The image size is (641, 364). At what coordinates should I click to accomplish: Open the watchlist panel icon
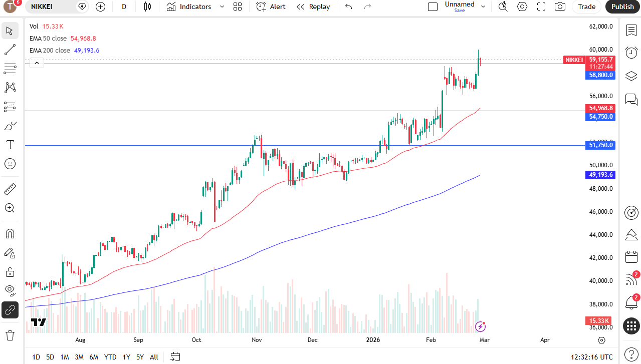[631, 30]
